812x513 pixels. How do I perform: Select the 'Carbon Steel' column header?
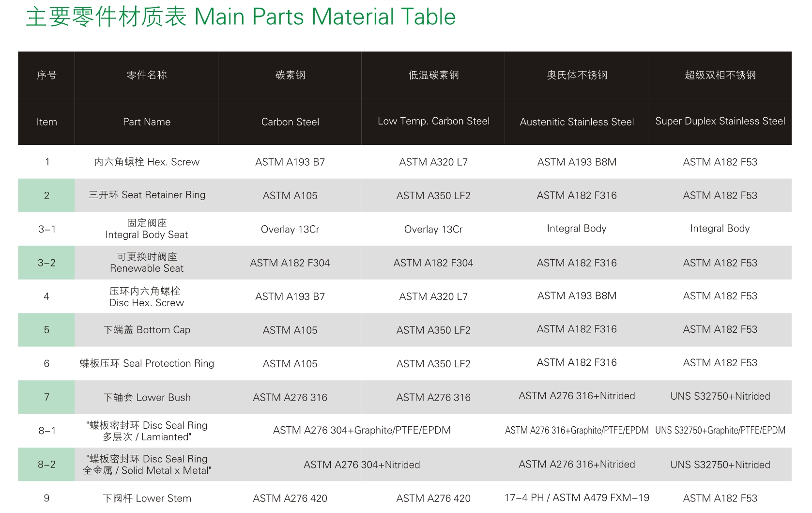290,122
